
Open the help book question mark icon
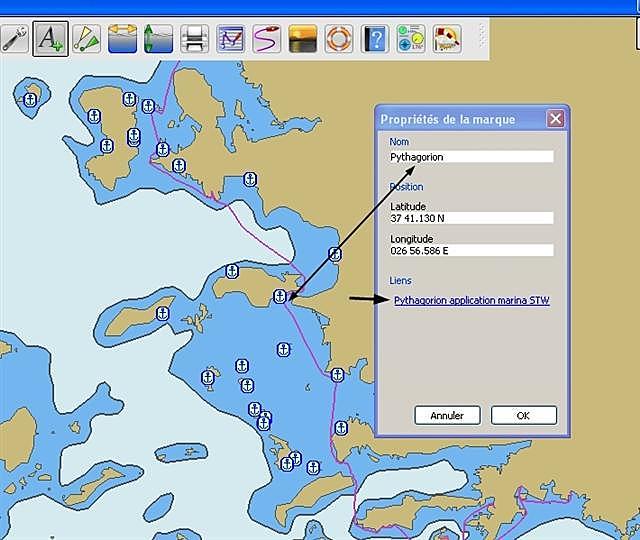(375, 39)
